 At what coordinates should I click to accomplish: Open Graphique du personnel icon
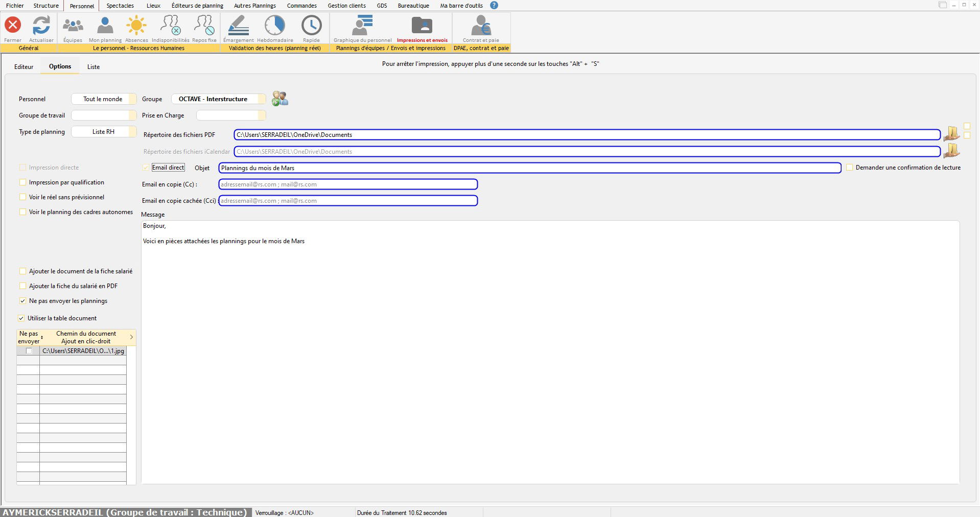[x=362, y=25]
